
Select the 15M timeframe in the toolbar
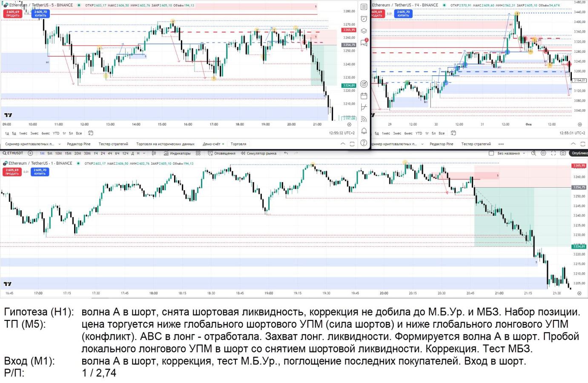[x=68, y=153]
